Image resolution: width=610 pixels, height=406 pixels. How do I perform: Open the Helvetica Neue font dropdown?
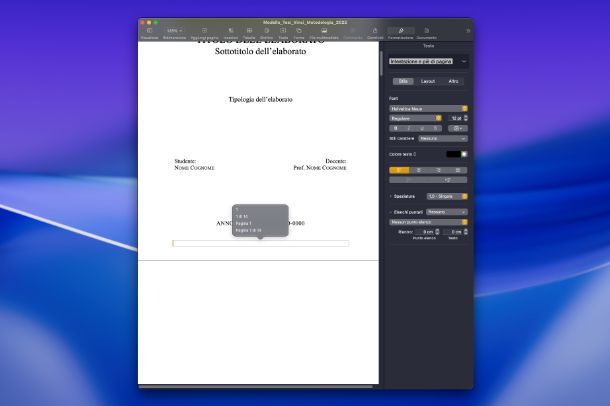428,108
